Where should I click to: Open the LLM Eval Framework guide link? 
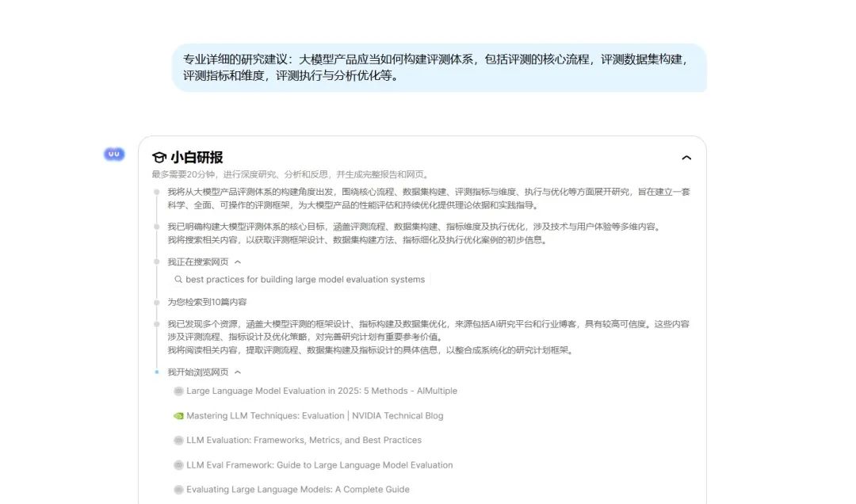[320, 464]
